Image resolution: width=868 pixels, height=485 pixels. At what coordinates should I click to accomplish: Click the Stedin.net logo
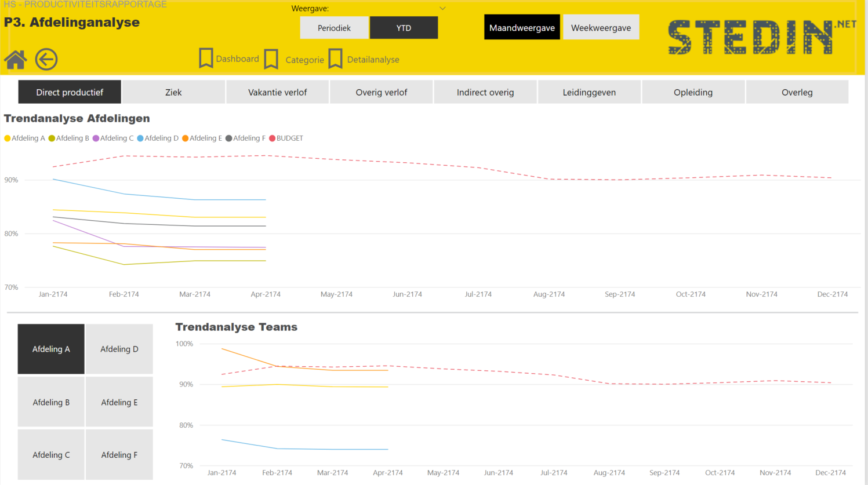click(762, 37)
